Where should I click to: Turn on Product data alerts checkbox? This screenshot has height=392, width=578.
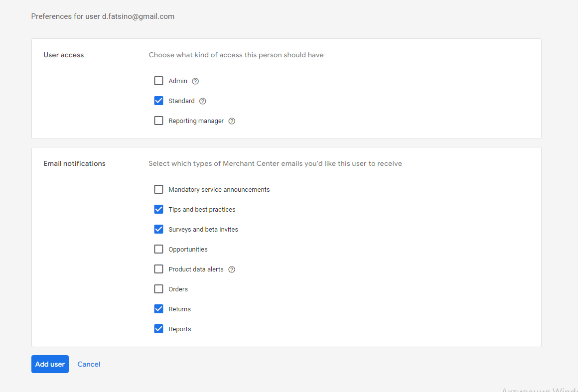pos(158,269)
